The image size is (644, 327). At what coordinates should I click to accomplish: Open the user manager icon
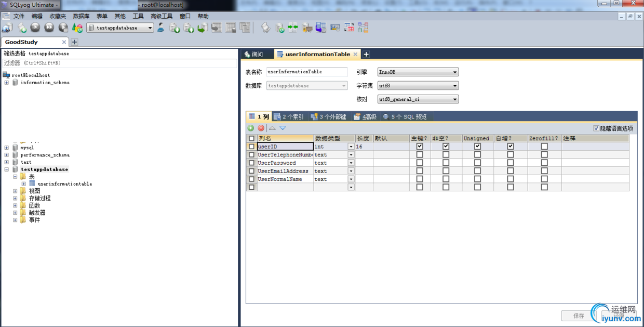point(161,28)
